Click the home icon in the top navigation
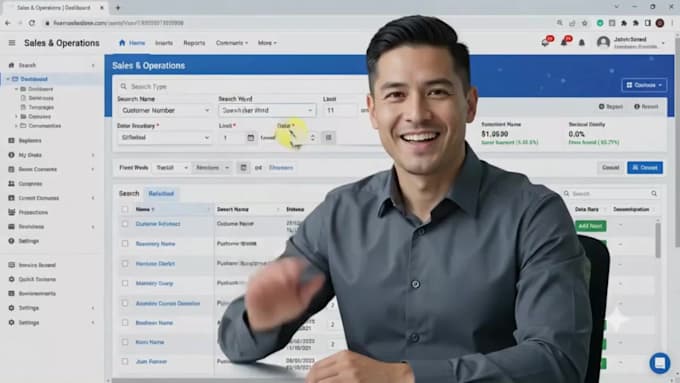Image resolution: width=680 pixels, height=383 pixels. pyautogui.click(x=122, y=43)
